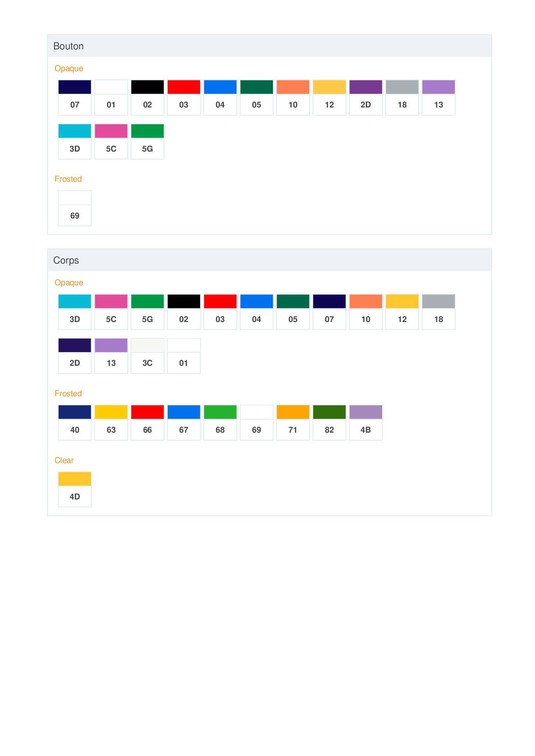Click the Bouton Opaque pink 5C swatch
The image size is (535, 756).
click(x=111, y=141)
